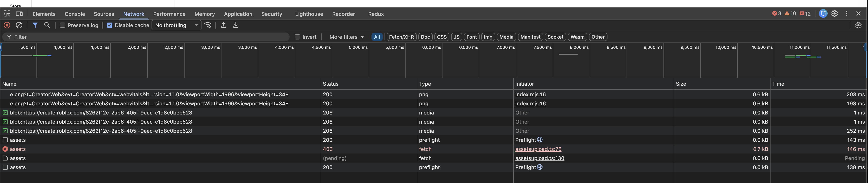This screenshot has width=868, height=183.
Task: Filter requests by Socket type
Action: (555, 37)
